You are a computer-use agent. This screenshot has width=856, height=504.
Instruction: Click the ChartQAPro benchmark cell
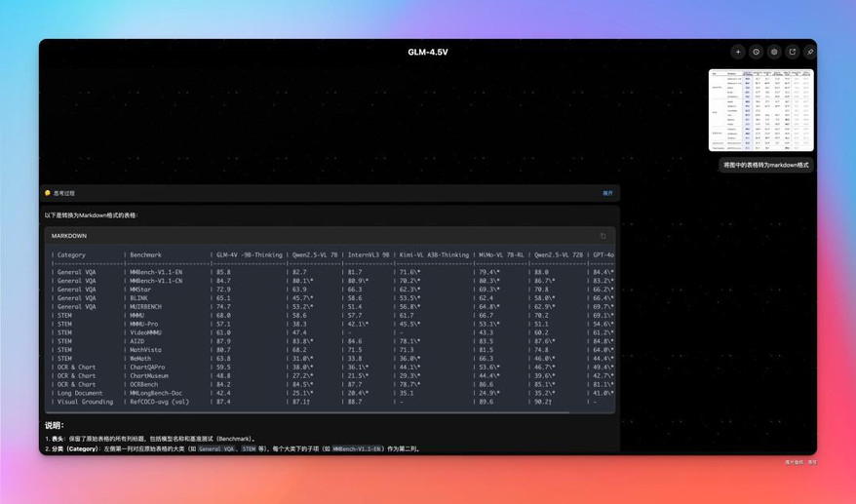tap(147, 368)
